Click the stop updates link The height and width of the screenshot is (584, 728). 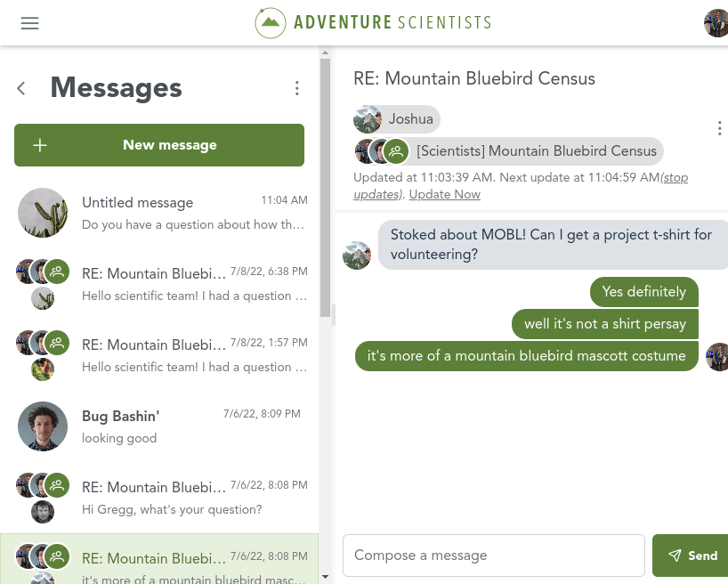(x=521, y=186)
